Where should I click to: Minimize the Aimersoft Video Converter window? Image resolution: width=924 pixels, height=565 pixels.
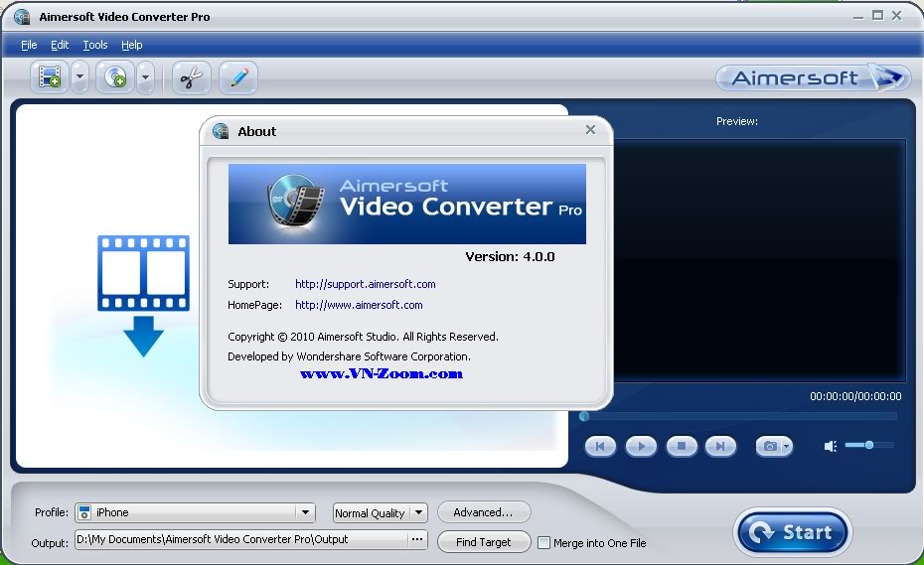coord(858,17)
